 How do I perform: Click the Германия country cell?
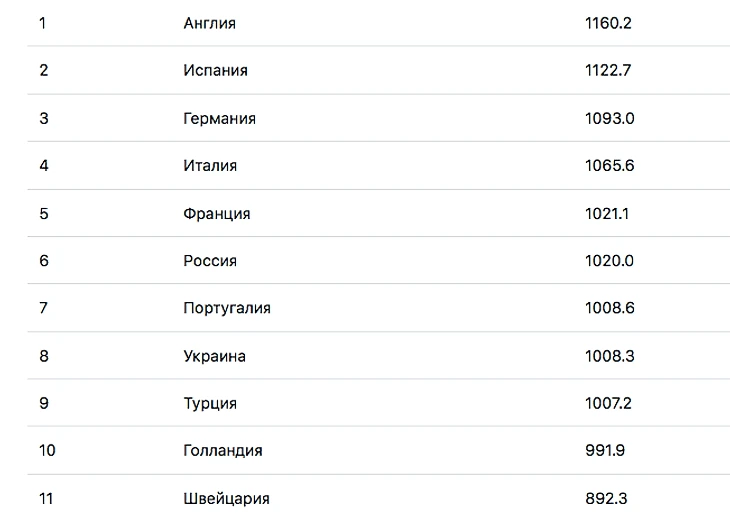(x=219, y=118)
